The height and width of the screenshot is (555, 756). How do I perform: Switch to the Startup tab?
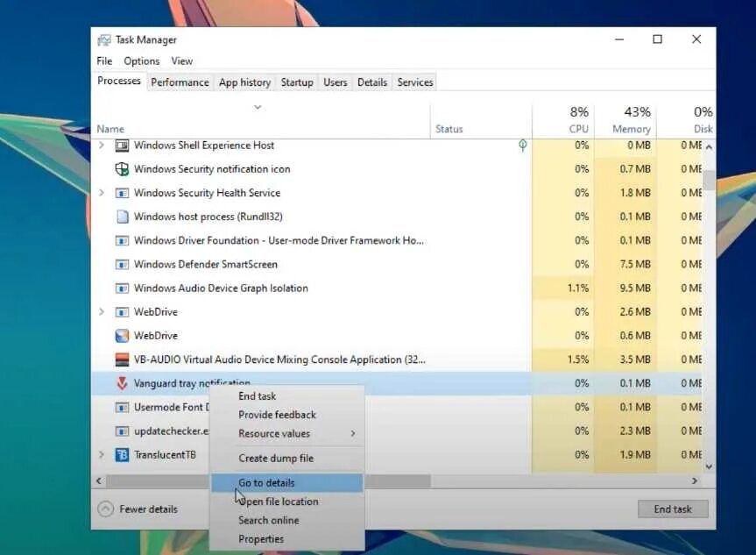(297, 82)
